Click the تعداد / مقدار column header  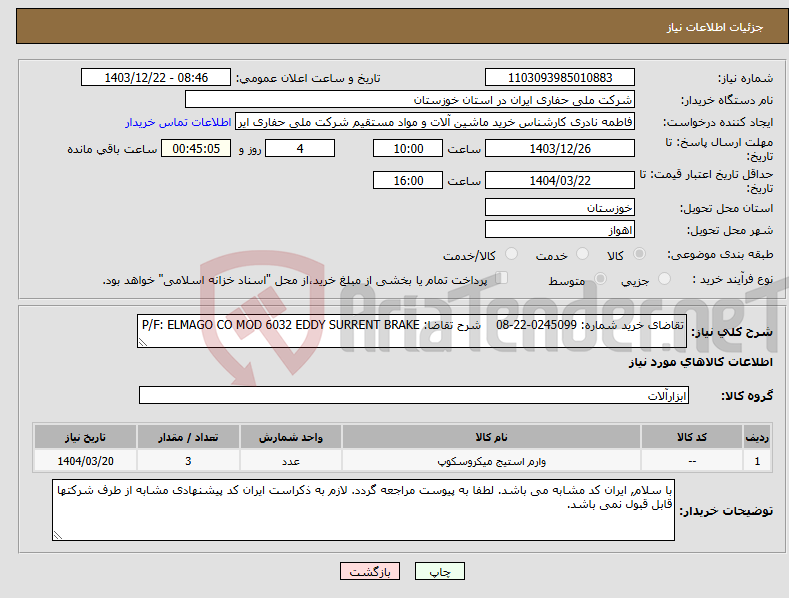coord(188,437)
